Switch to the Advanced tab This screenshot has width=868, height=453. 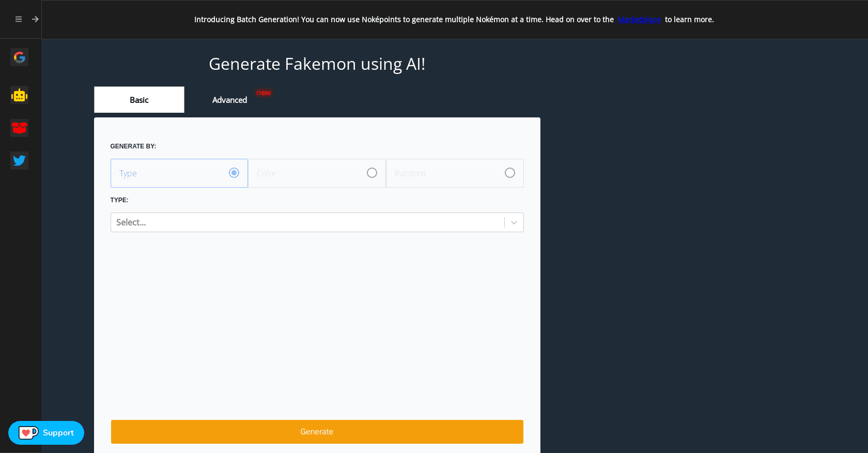click(229, 100)
